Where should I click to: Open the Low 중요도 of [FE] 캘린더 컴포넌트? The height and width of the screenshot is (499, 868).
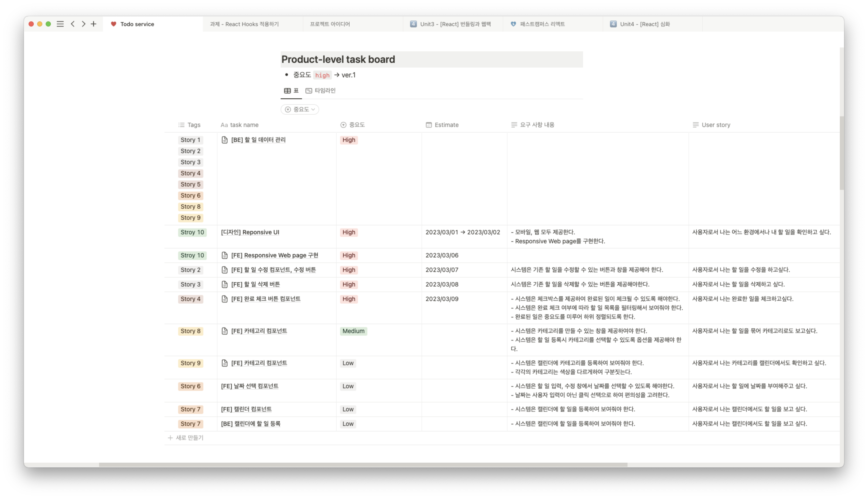tap(348, 409)
